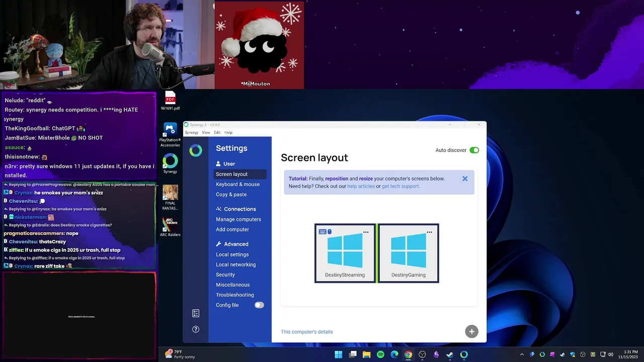Follow the get tech support link
644x362 pixels.
(x=400, y=187)
